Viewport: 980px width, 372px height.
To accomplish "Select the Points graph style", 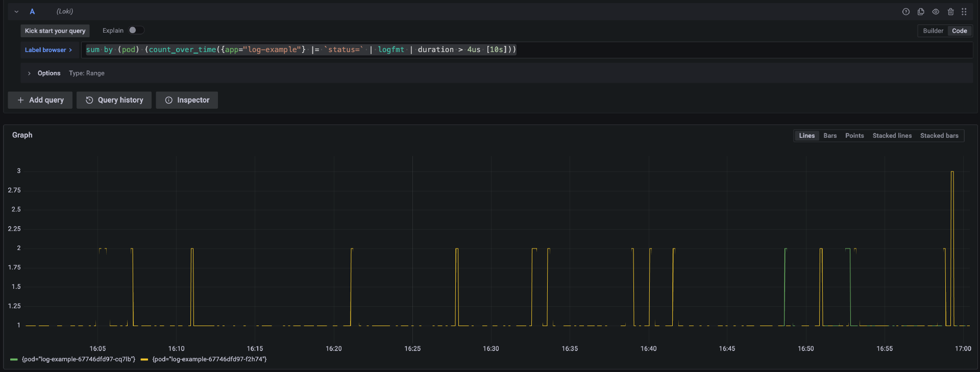I will (x=854, y=136).
